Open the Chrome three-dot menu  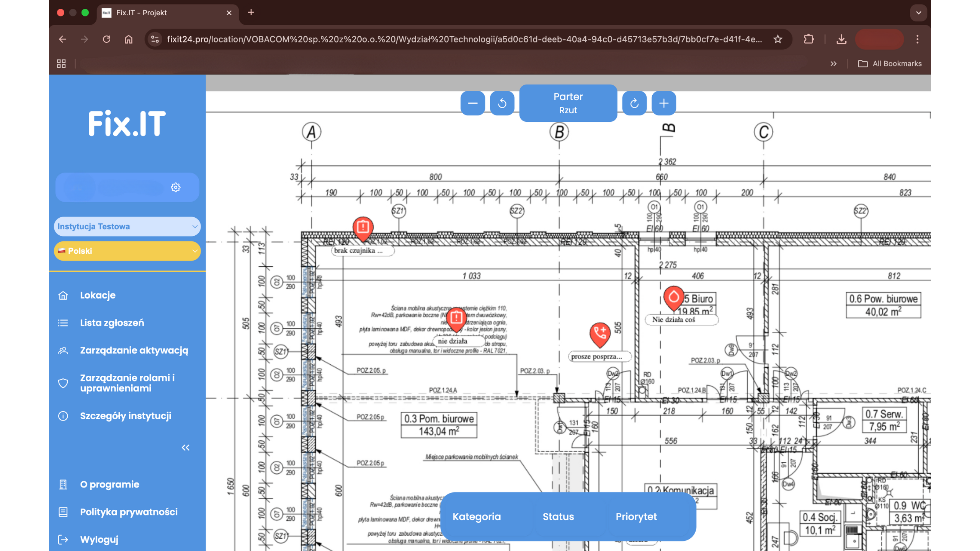(917, 39)
